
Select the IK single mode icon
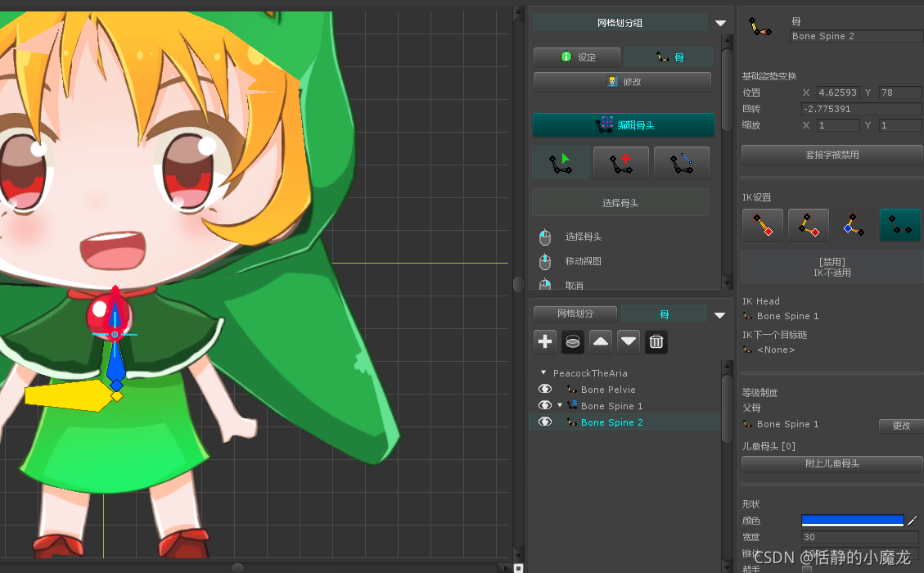pos(763,224)
